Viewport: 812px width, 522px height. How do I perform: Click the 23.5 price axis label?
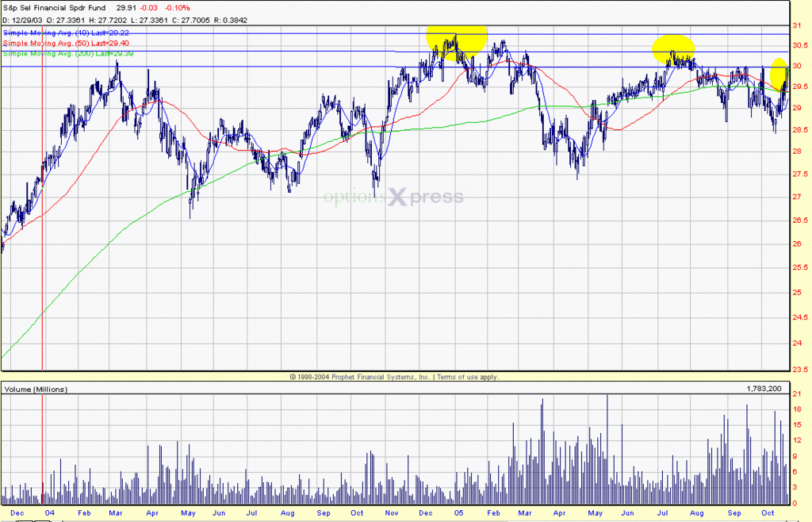(x=799, y=369)
